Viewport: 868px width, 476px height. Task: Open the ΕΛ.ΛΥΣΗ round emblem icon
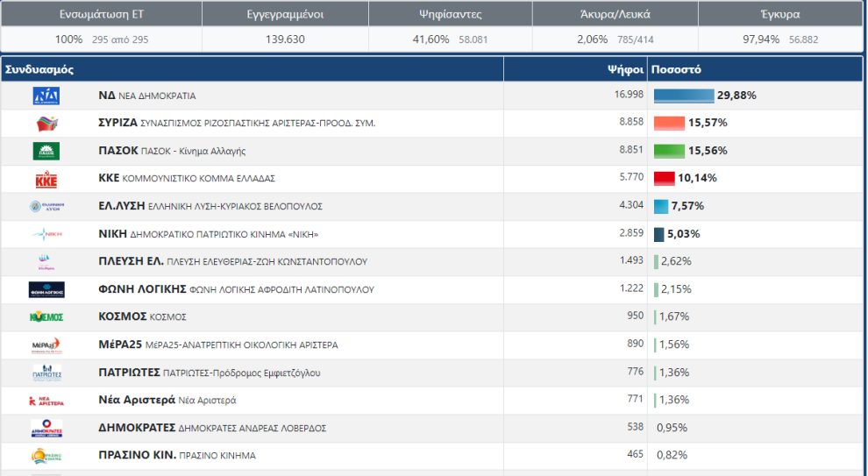point(46,207)
